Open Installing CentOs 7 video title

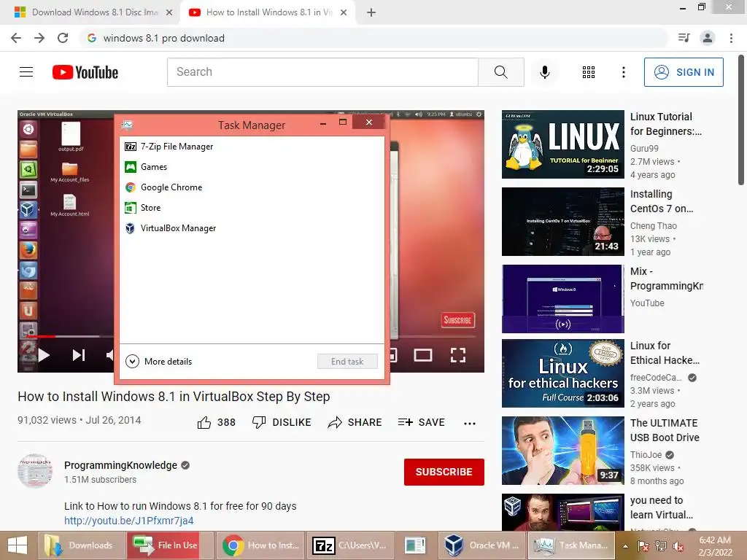point(661,201)
